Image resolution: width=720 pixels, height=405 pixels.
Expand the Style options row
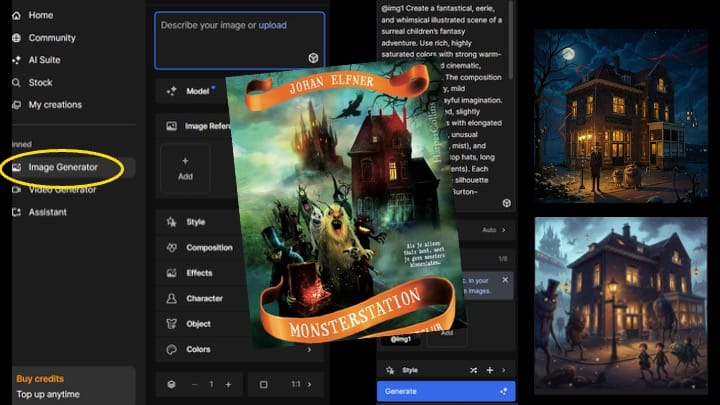[195, 222]
